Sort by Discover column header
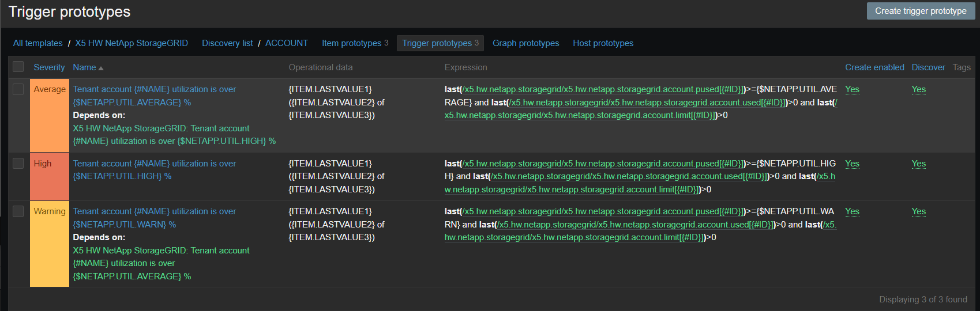Screen dimensions: 980x311 (x=928, y=67)
